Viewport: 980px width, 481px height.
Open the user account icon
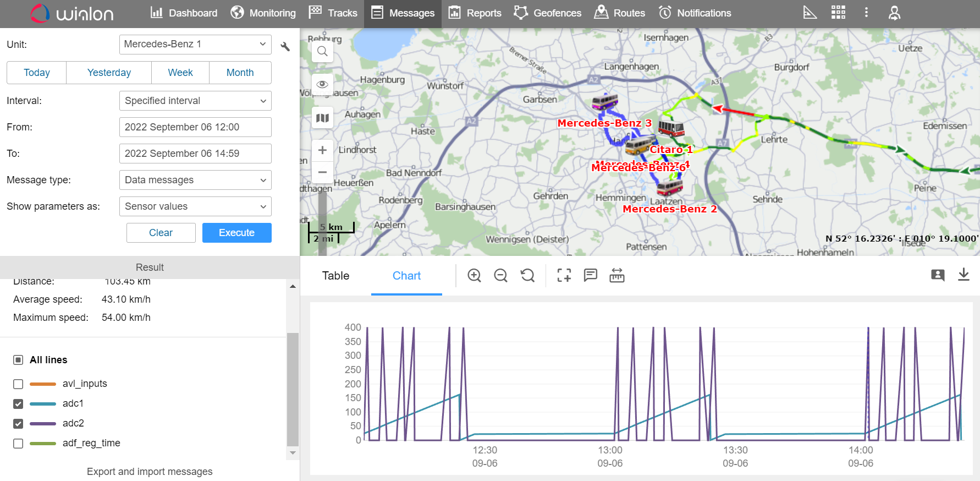click(894, 13)
